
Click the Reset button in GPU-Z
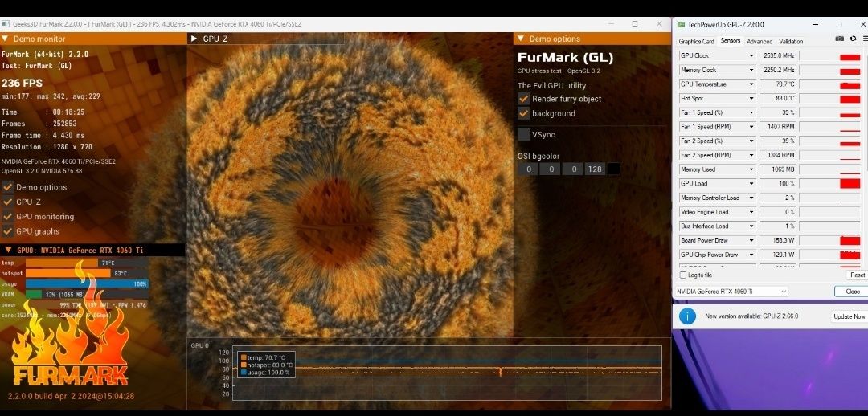(857, 275)
